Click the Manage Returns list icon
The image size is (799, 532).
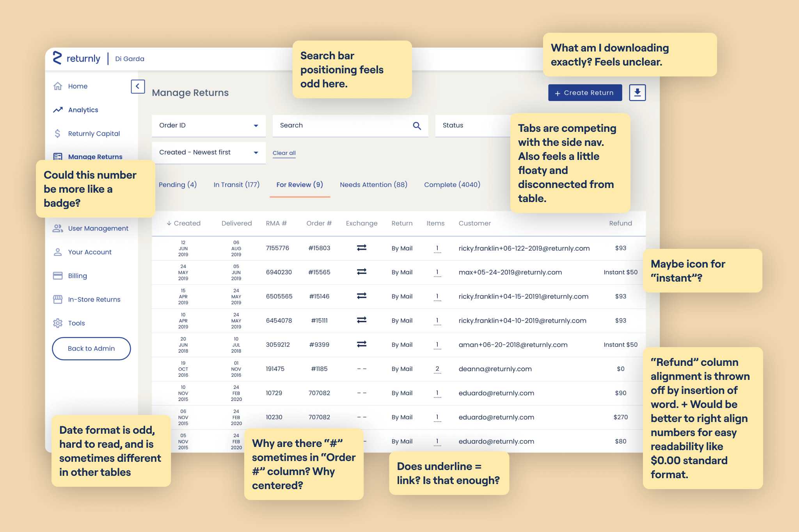[58, 156]
